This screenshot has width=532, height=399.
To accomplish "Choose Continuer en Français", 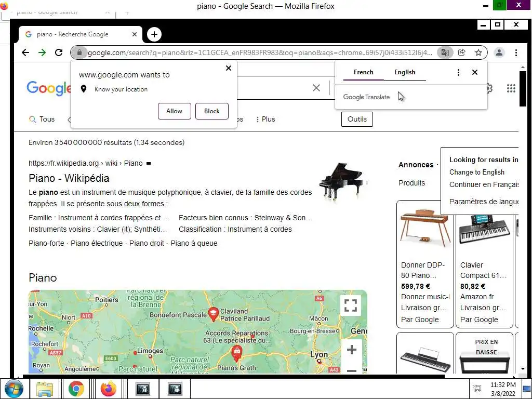I will point(484,185).
